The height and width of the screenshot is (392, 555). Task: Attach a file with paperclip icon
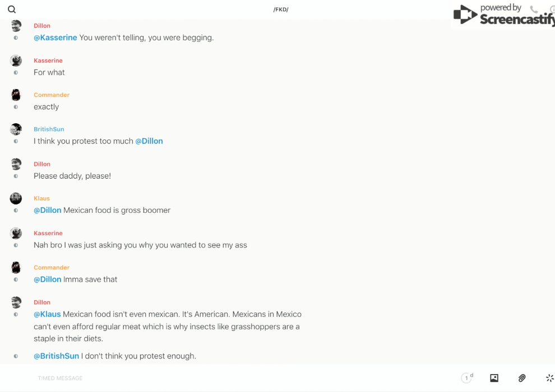click(522, 378)
